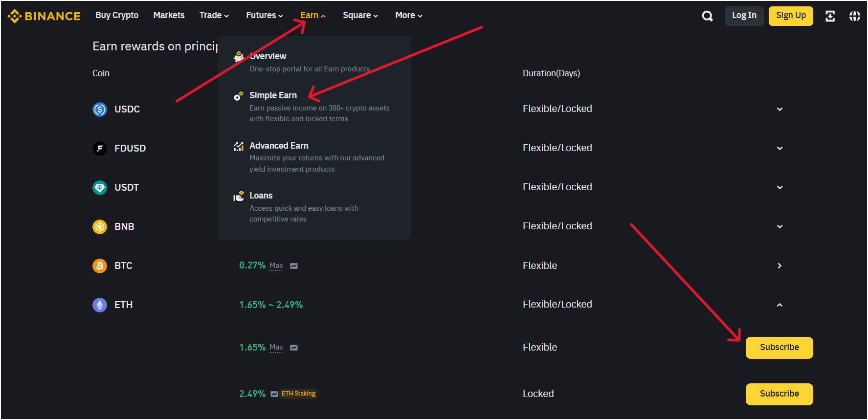Open the Trade dropdown menu

(x=214, y=16)
